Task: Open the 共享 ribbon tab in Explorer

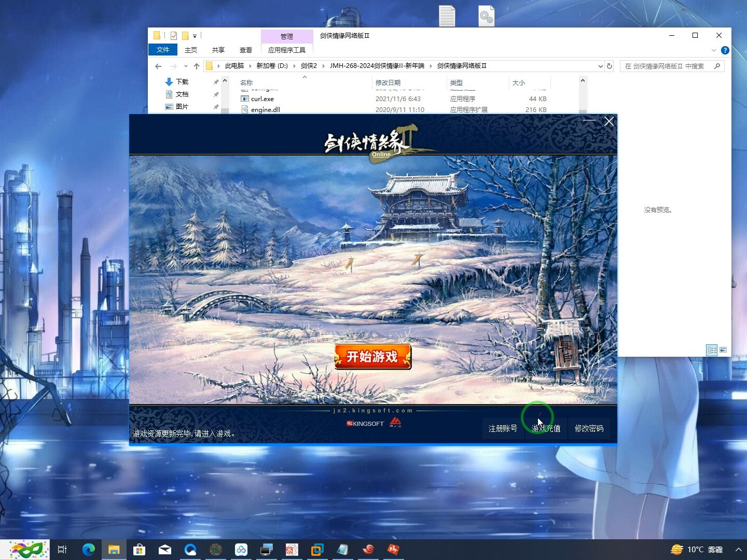Action: (218, 50)
